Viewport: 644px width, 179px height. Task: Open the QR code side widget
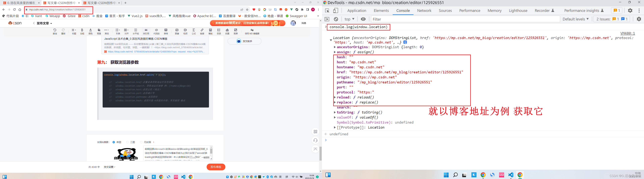(x=315, y=132)
